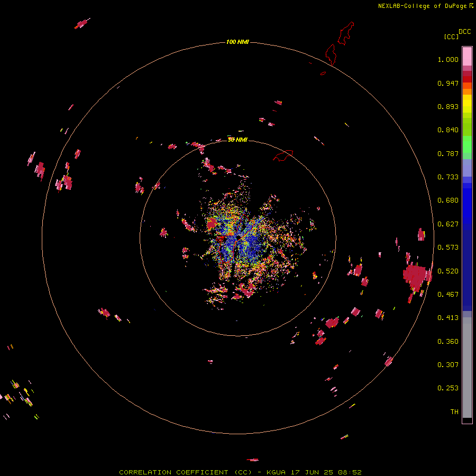476x476 pixels.
Task: Click the 0.253 color scale value
Action: (x=448, y=388)
